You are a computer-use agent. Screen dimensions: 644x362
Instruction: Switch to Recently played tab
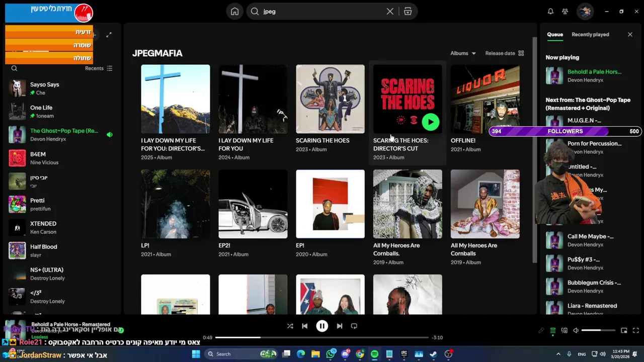pos(590,35)
